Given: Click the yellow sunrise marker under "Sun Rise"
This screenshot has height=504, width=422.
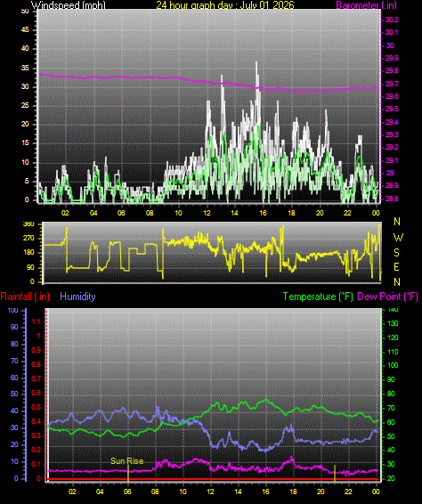Looking at the screenshot, I should 128,474.
